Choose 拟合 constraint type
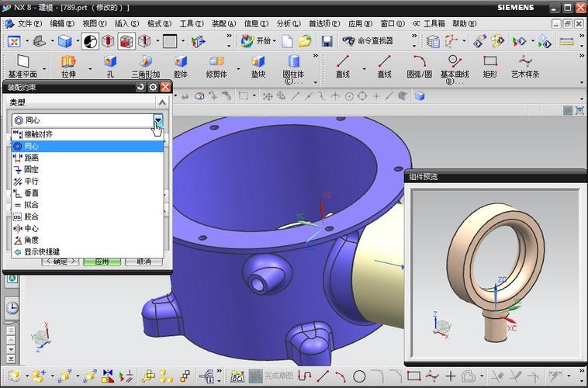The height and width of the screenshot is (388, 588). [x=88, y=205]
